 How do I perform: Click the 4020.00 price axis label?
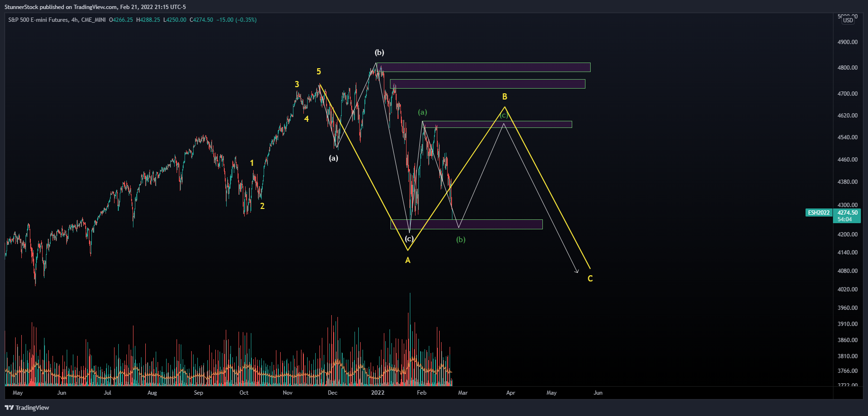848,289
